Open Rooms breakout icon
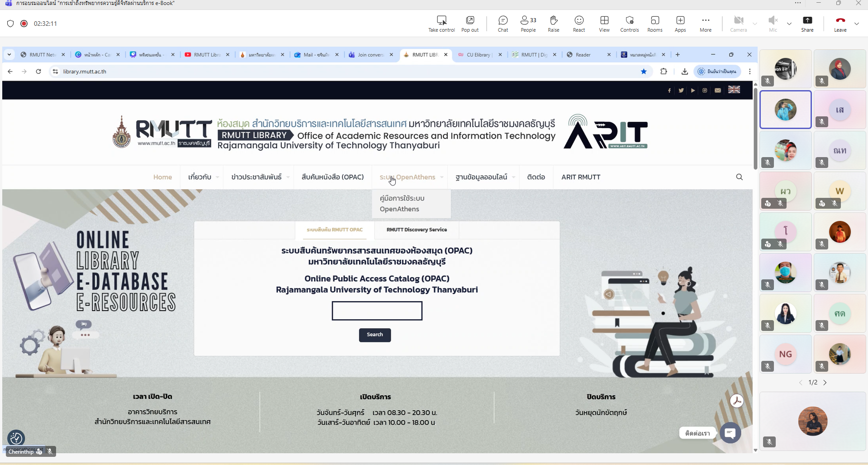The height and width of the screenshot is (465, 868). [655, 24]
